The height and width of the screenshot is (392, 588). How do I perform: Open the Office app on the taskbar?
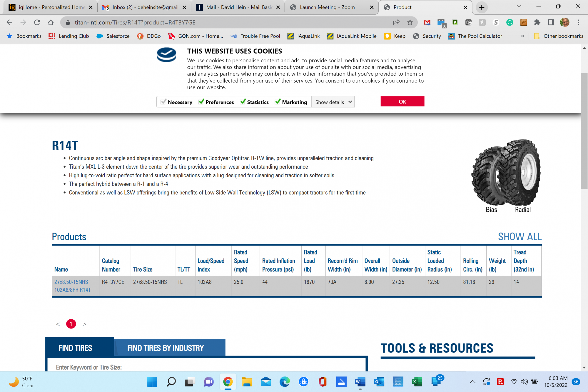point(322,382)
